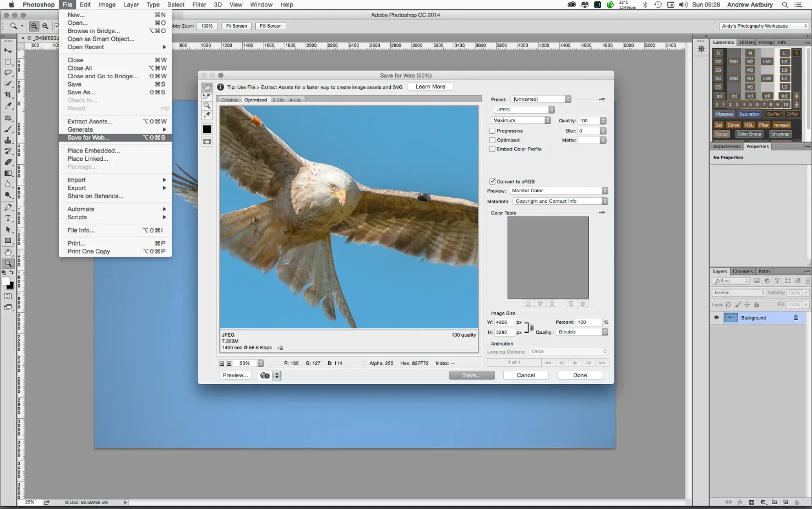Image resolution: width=812 pixels, height=509 pixels.
Task: Click the Toggle Slices Visibility icon
Action: click(207, 142)
